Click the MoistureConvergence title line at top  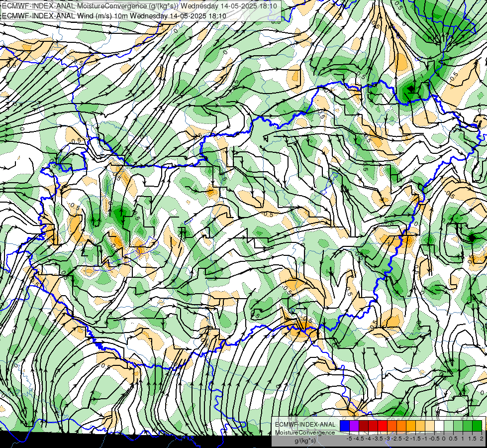point(139,6)
